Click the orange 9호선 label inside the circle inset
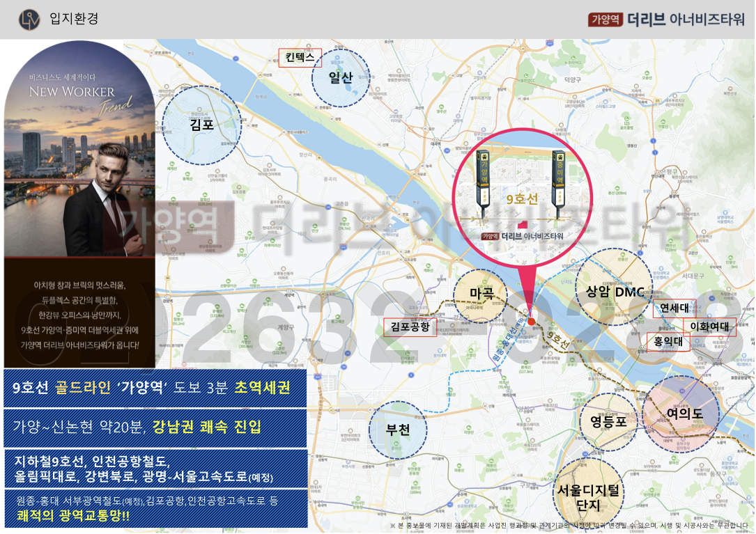This screenshot has height=534, width=756. pyautogui.click(x=522, y=199)
